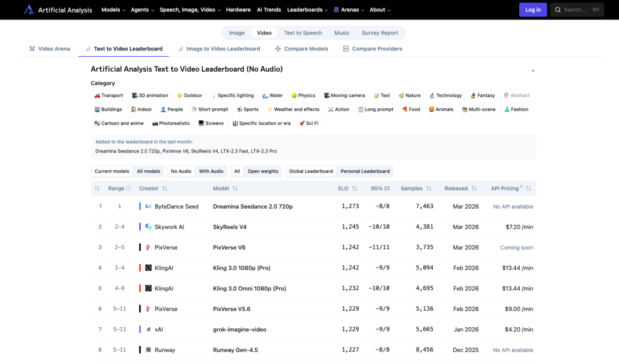Open the Leaderboards menu dropdown
This screenshot has width=619, height=364.
(x=307, y=10)
